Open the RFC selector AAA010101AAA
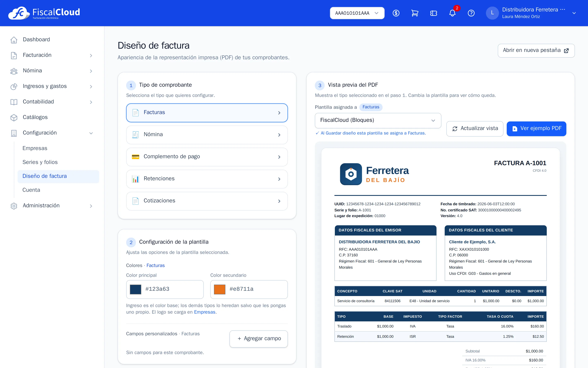The height and width of the screenshot is (368, 588). coord(357,13)
